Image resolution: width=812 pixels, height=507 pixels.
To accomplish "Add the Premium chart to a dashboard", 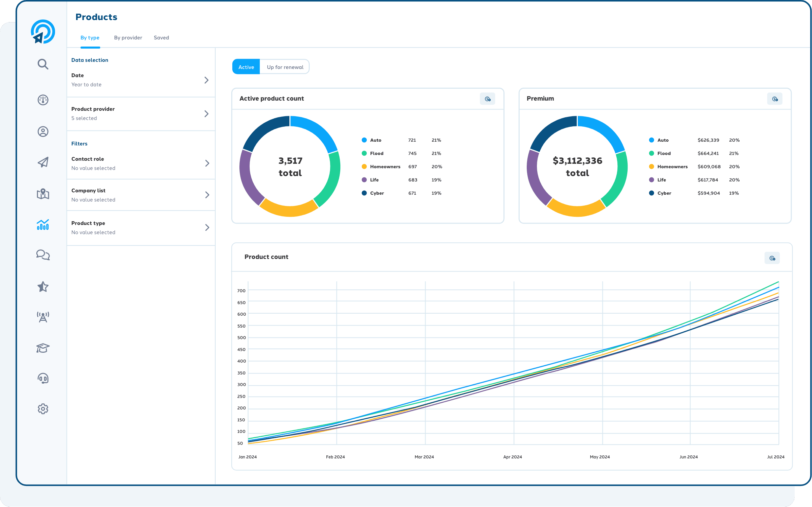I will click(775, 99).
